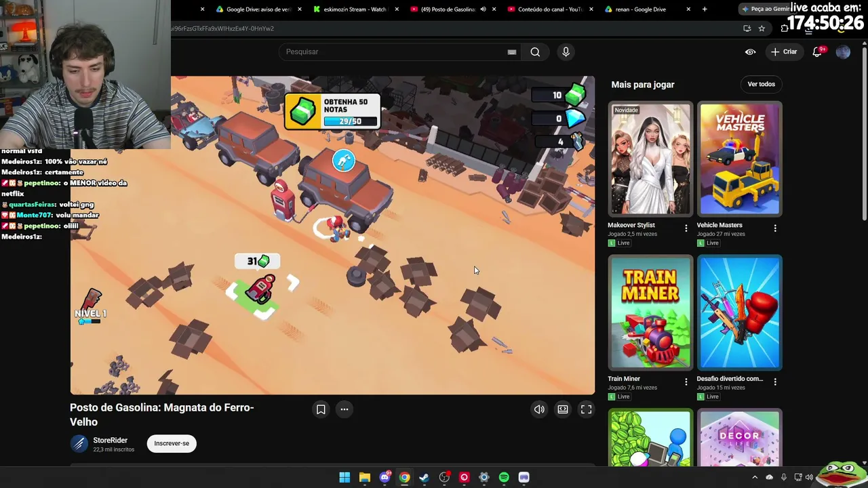Click the blue fuel pump indicator in game
868x488 pixels.
pyautogui.click(x=344, y=161)
